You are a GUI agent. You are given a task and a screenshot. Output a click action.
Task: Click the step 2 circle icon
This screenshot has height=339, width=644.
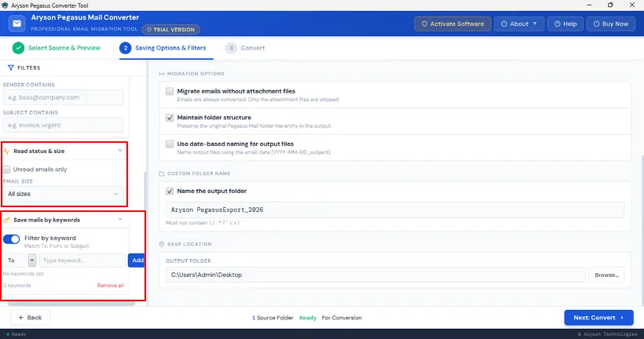[x=126, y=48]
